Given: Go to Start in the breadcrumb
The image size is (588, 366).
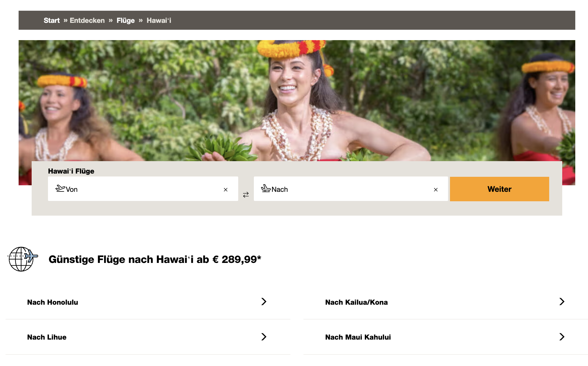Looking at the screenshot, I should coord(52,21).
